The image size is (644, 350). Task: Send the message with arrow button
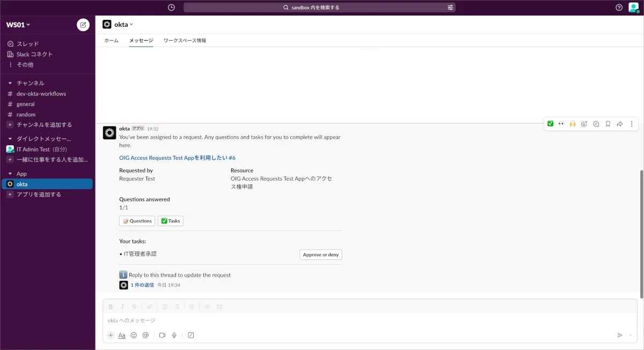(620, 335)
